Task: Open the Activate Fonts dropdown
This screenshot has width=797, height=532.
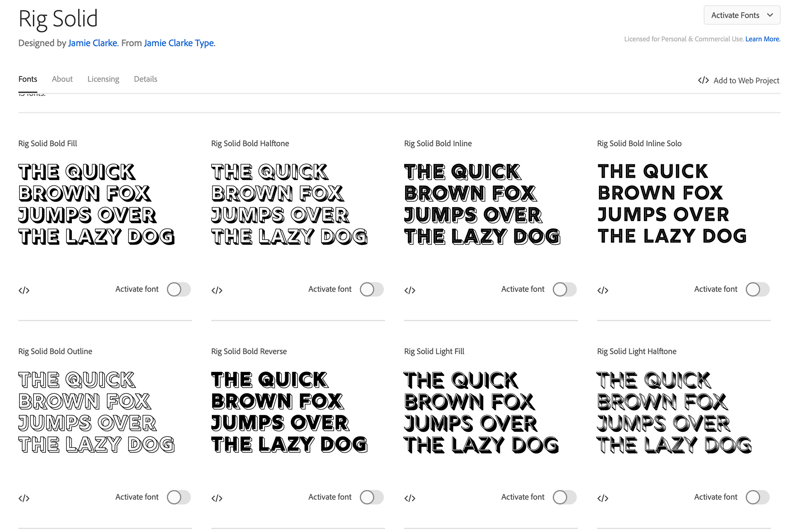Action: (742, 15)
